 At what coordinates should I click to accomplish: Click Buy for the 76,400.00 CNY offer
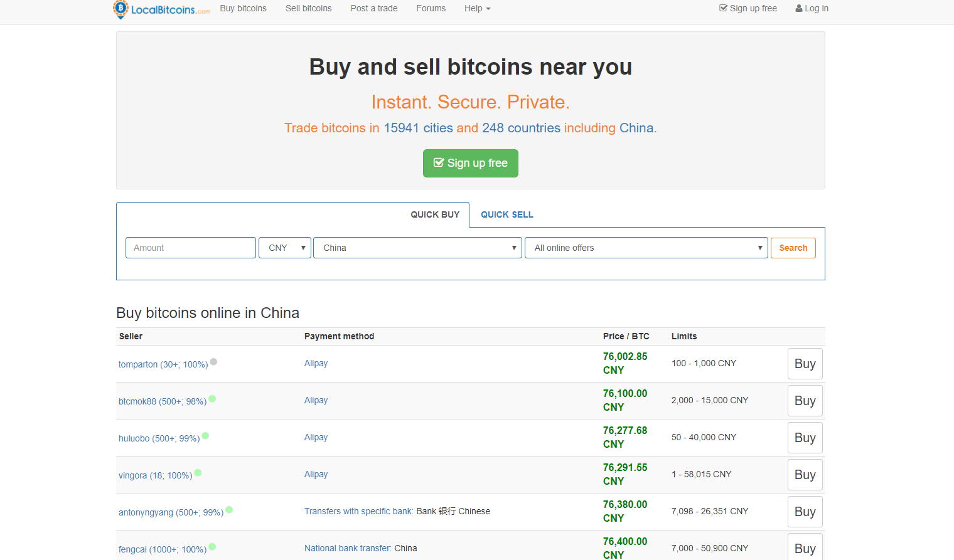click(805, 547)
